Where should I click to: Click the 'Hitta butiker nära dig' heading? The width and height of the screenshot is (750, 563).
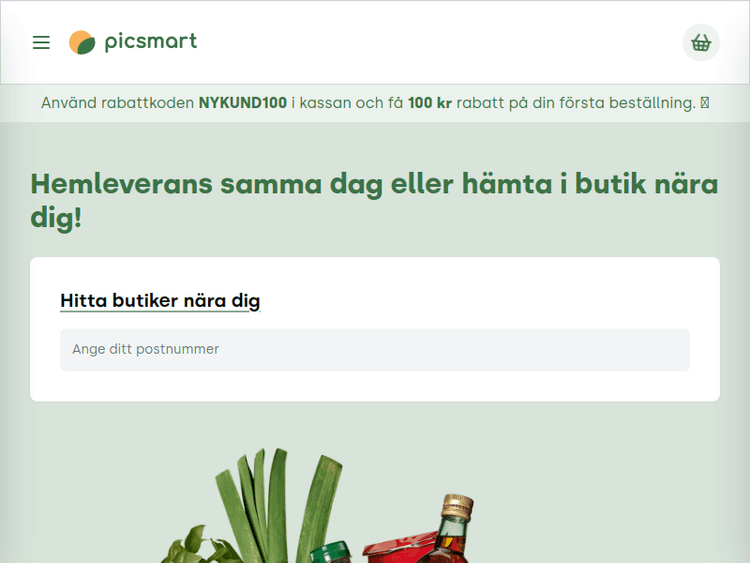[160, 301]
